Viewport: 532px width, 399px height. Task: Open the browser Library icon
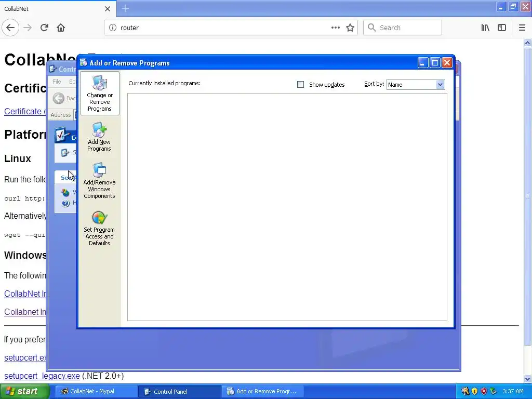coord(485,28)
